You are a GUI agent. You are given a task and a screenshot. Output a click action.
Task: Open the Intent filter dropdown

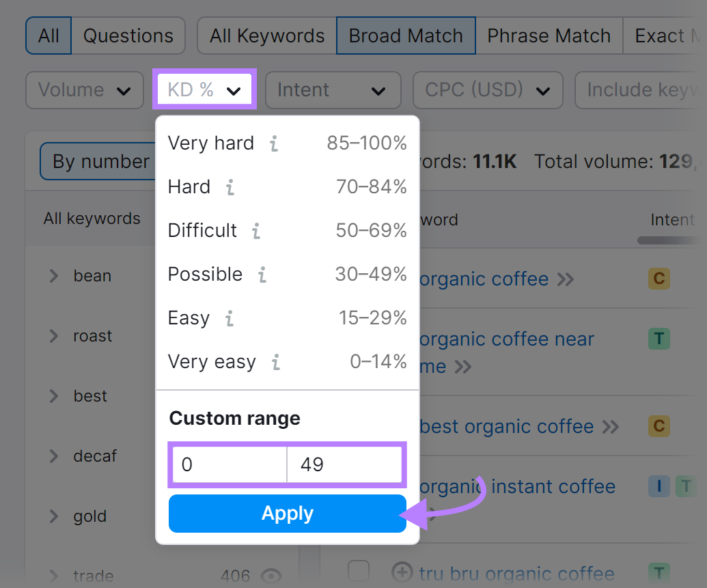[x=333, y=90]
